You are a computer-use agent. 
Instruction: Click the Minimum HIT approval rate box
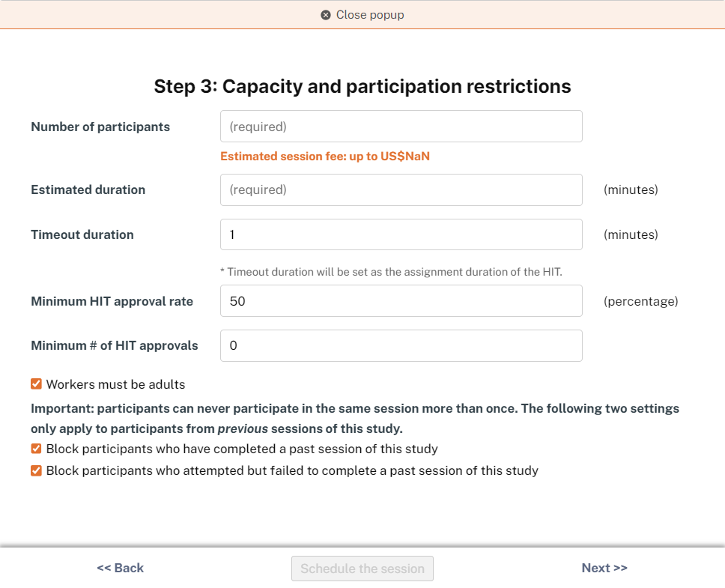pos(401,301)
